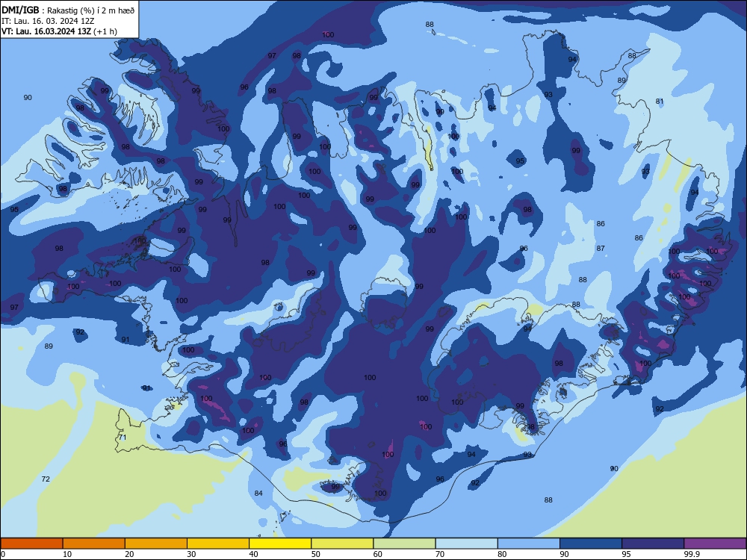Click the 'IT: Lau. 16. 03. 2024 12Z' line
This screenshot has height=560, width=747.
(x=48, y=21)
